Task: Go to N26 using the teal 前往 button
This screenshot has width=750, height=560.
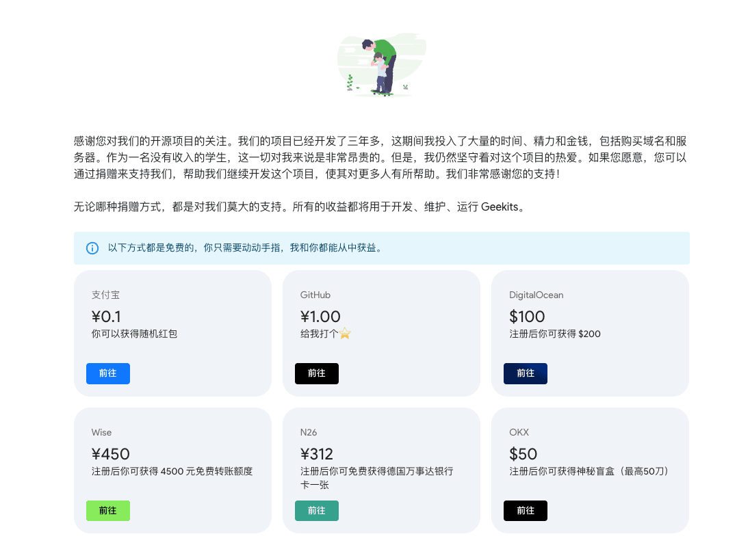Action: click(316, 511)
